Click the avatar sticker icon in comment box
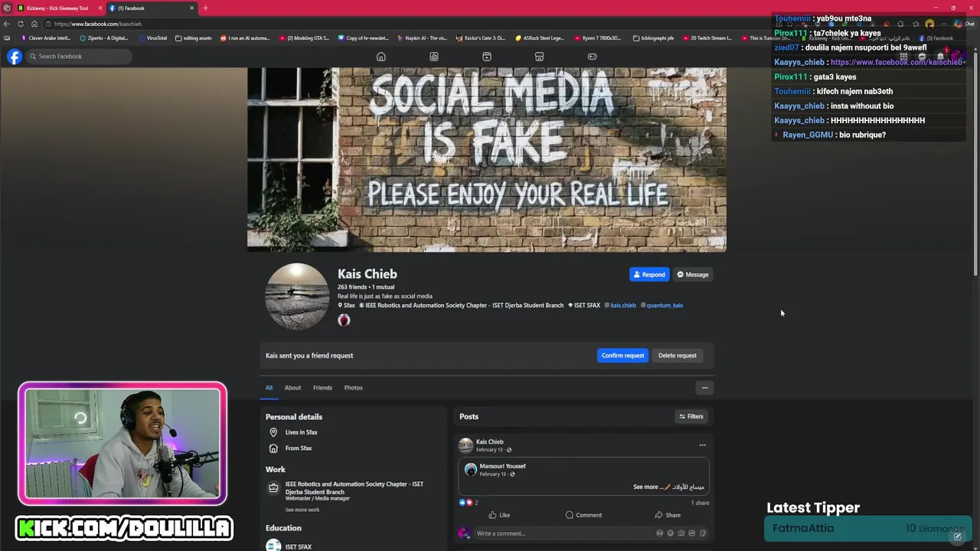Image resolution: width=980 pixels, height=551 pixels. pyautogui.click(x=660, y=533)
